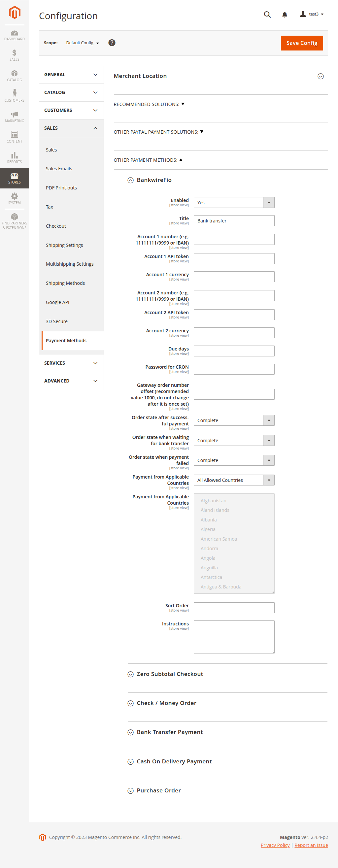Image resolution: width=338 pixels, height=868 pixels.
Task: Expand the ADVANCED configuration tab
Action: click(71, 381)
